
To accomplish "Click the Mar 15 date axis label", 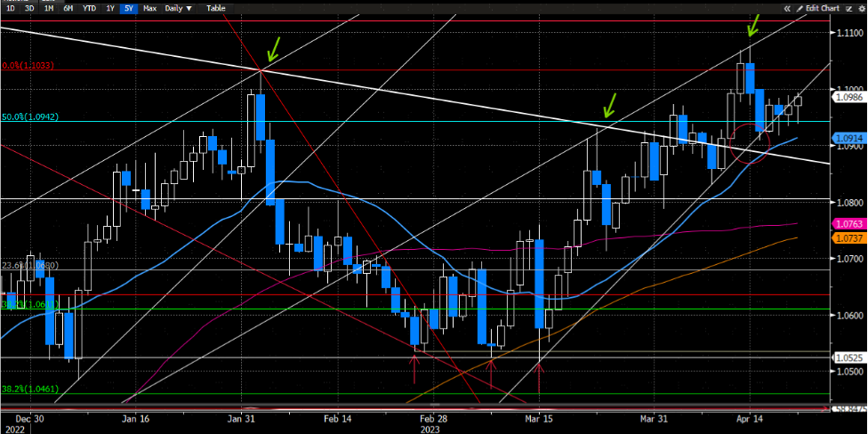I will (x=539, y=418).
